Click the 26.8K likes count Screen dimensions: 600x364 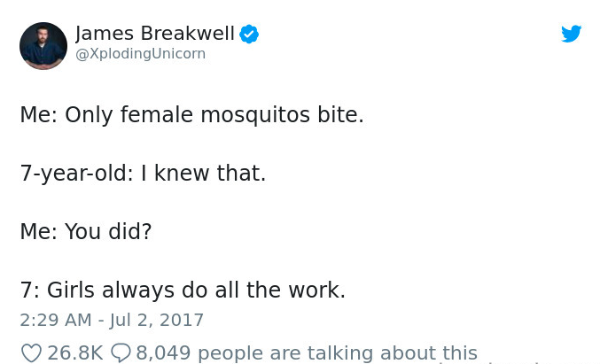click(74, 352)
